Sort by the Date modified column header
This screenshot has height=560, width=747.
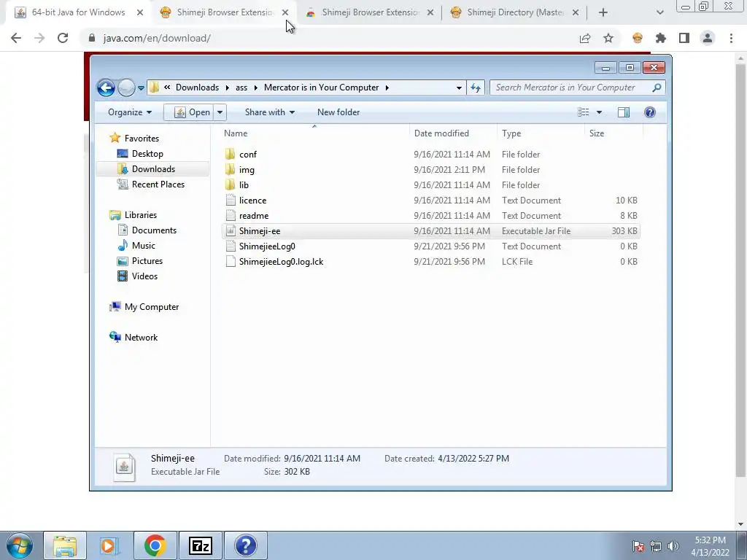(x=441, y=133)
